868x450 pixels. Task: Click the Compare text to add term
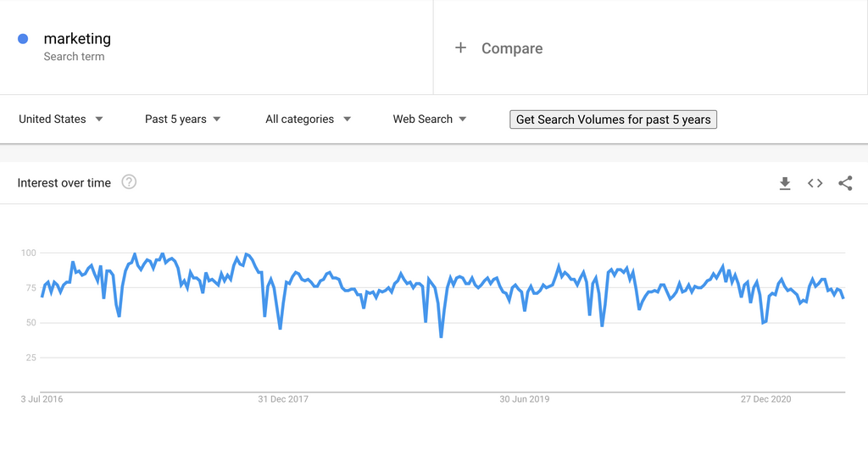[512, 48]
